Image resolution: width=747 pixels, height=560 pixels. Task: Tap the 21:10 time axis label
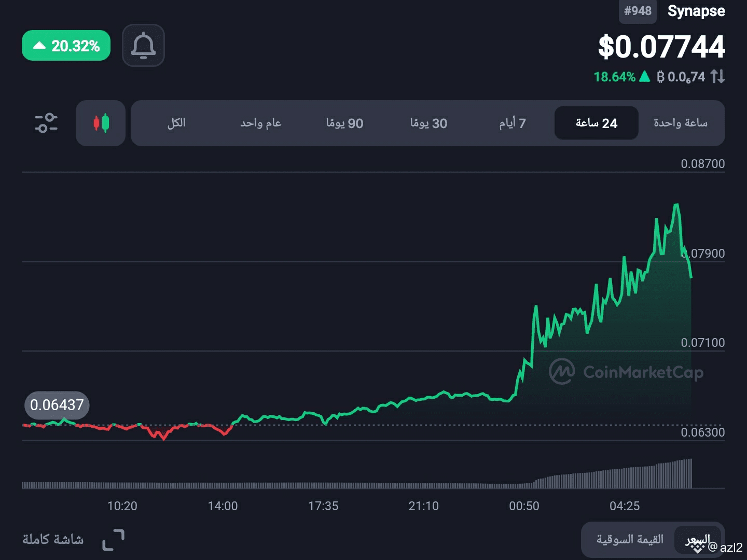tap(424, 506)
